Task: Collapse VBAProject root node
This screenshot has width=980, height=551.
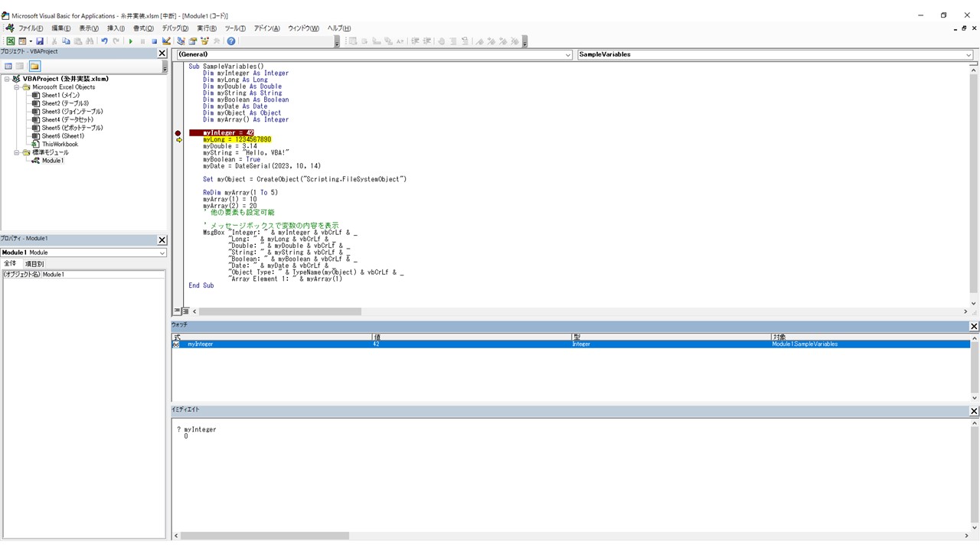Action: (7, 79)
